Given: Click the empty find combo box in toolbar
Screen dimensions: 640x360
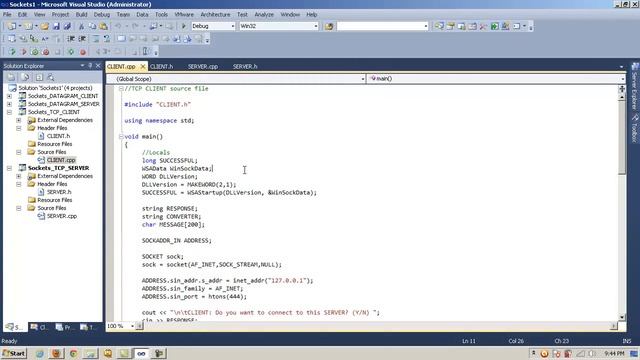Looking at the screenshot, I should pyautogui.click(x=382, y=26).
